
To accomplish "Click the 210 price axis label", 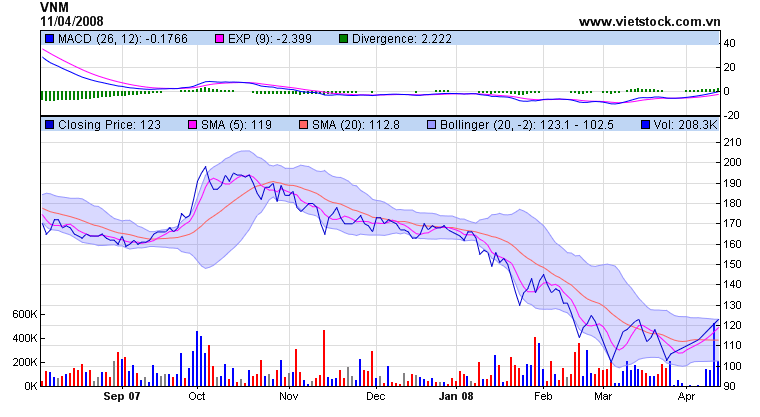I will click(x=731, y=142).
